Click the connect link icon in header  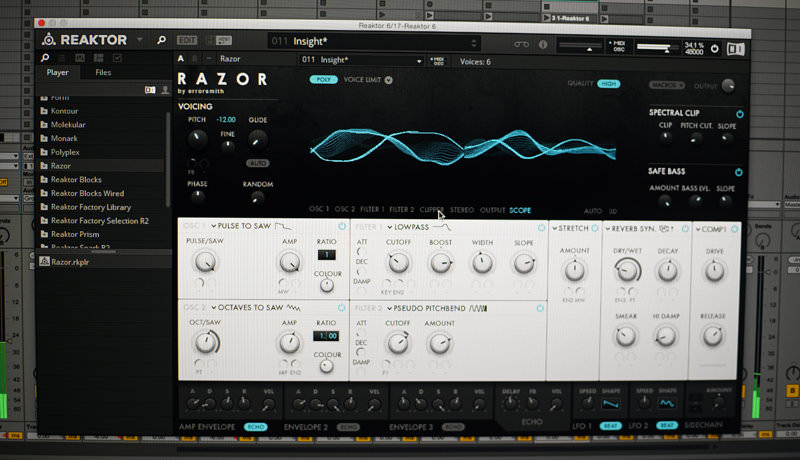(521, 44)
